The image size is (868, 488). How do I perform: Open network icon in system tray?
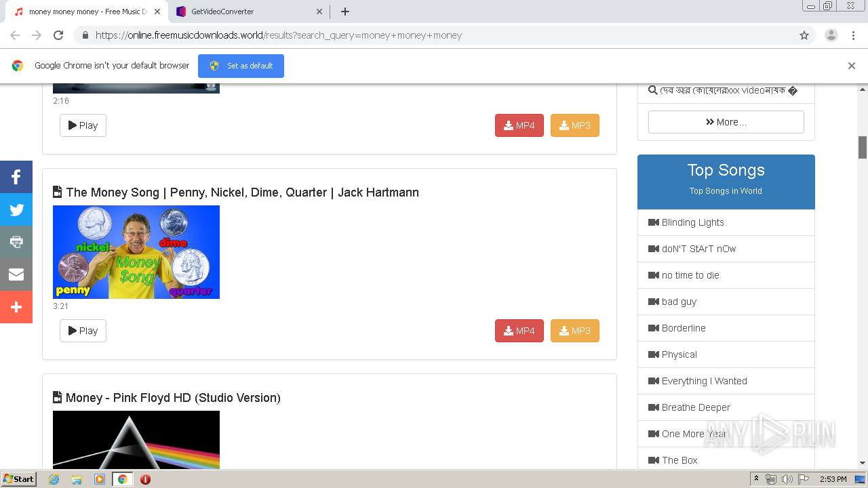[x=771, y=479]
